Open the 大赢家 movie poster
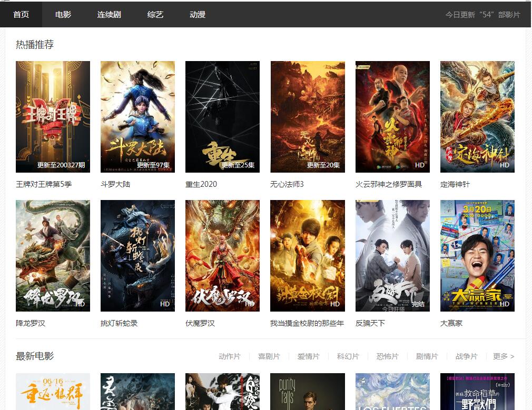 [477, 255]
